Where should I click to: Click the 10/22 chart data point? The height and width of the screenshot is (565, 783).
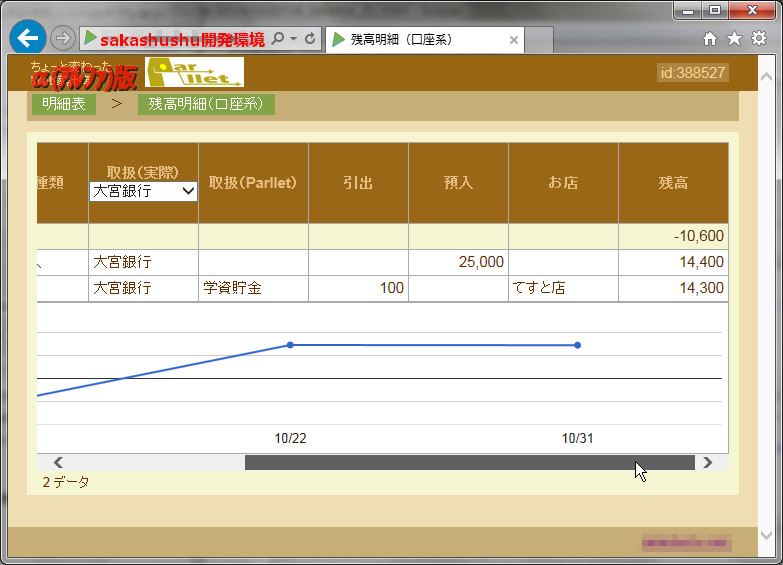[290, 345]
